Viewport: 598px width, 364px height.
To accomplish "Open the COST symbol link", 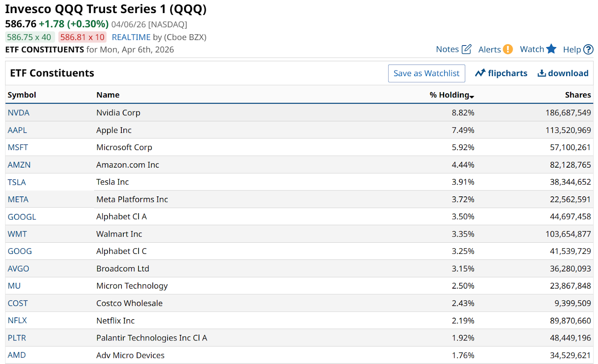I will (x=18, y=303).
